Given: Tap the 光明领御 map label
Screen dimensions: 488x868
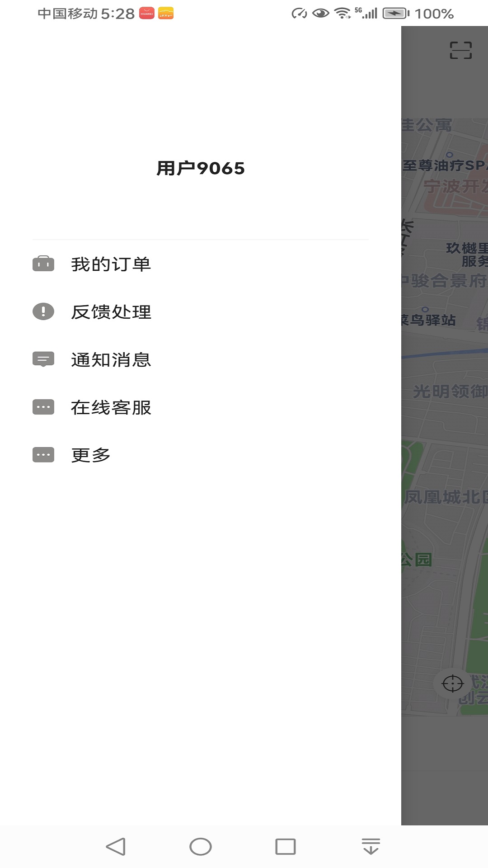Looking at the screenshot, I should tap(450, 392).
